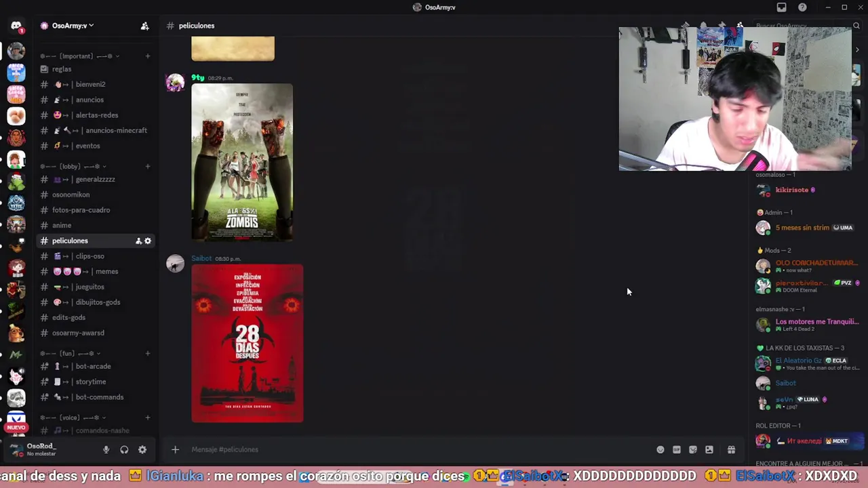Toggle microphone mute in user panel
This screenshot has width=868, height=488.
point(106,449)
